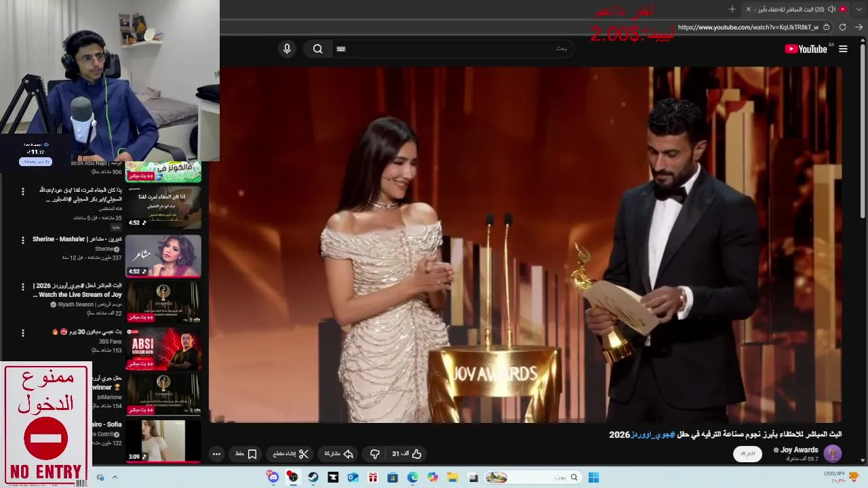Click the browser forward arrow button
The width and height of the screenshot is (868, 488).
859,27
